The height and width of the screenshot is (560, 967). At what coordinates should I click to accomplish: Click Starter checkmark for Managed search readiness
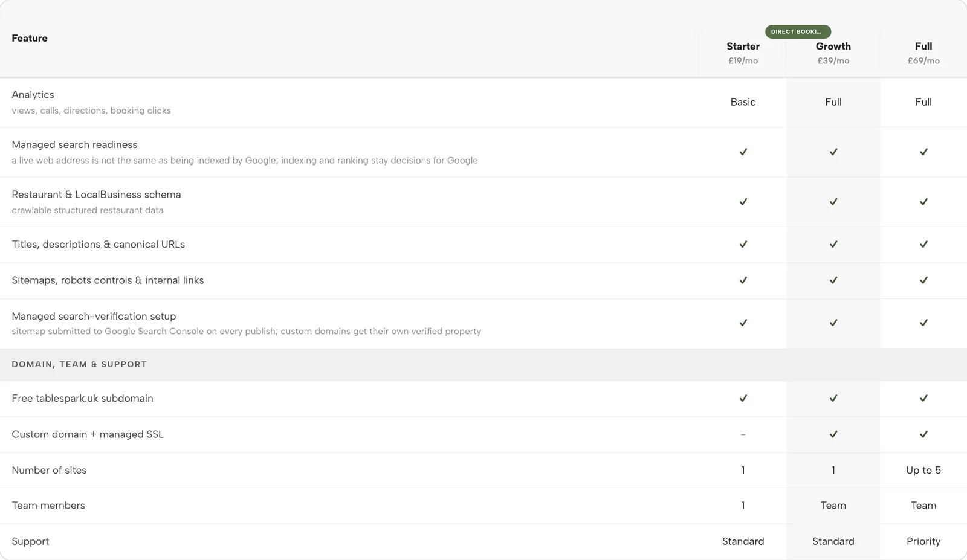click(x=743, y=152)
